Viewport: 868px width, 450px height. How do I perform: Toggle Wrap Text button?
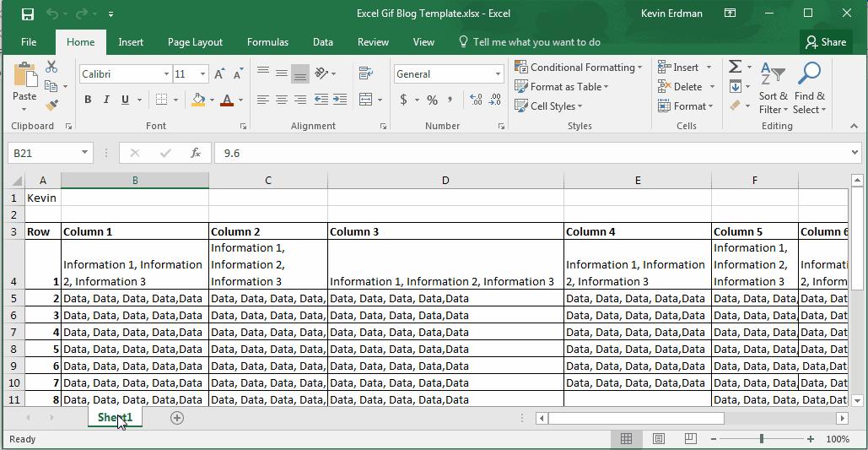(x=365, y=73)
